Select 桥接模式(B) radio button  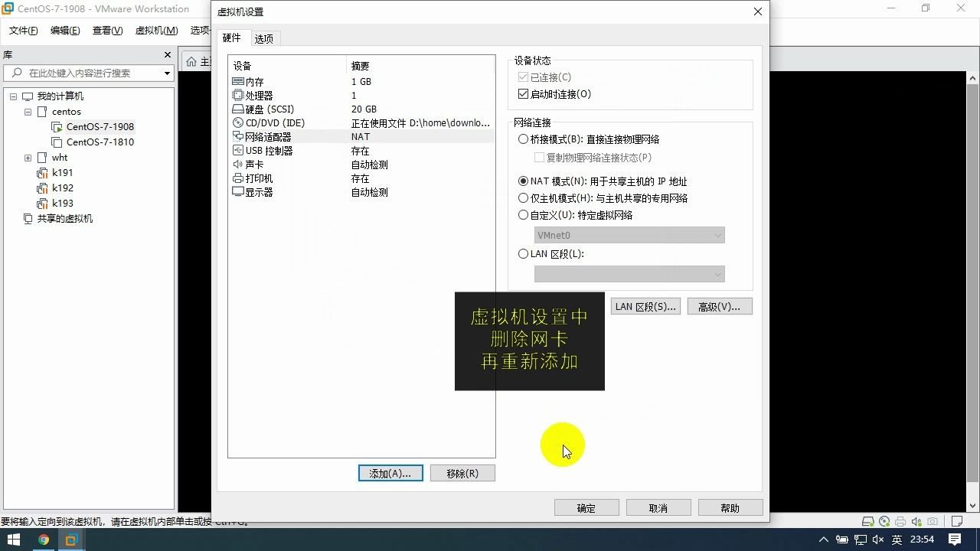pyautogui.click(x=524, y=139)
